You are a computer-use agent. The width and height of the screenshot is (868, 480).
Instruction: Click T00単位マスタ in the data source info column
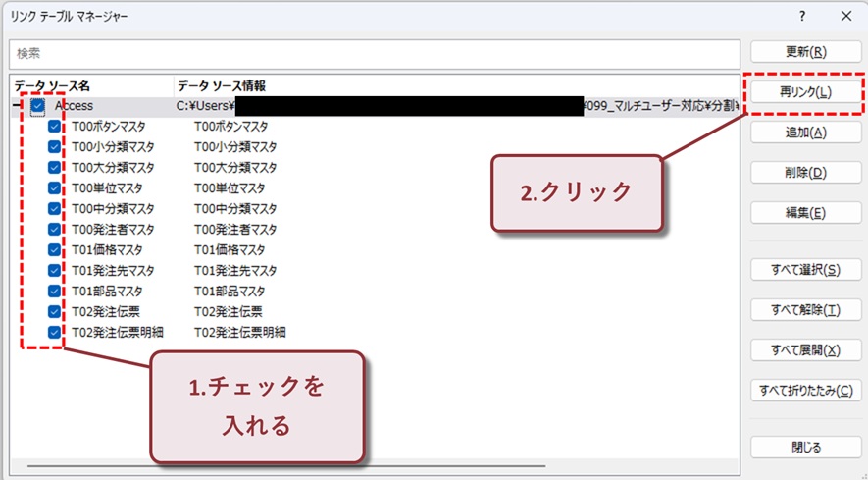click(x=230, y=187)
